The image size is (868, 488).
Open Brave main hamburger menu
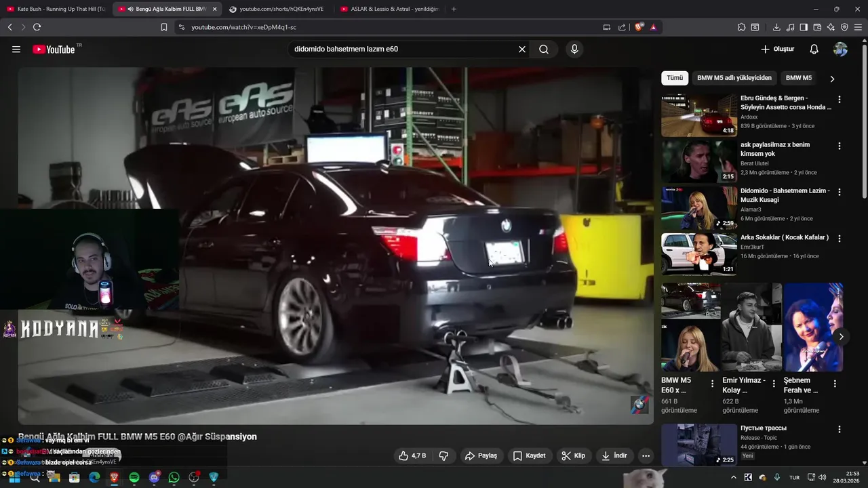[x=858, y=27]
